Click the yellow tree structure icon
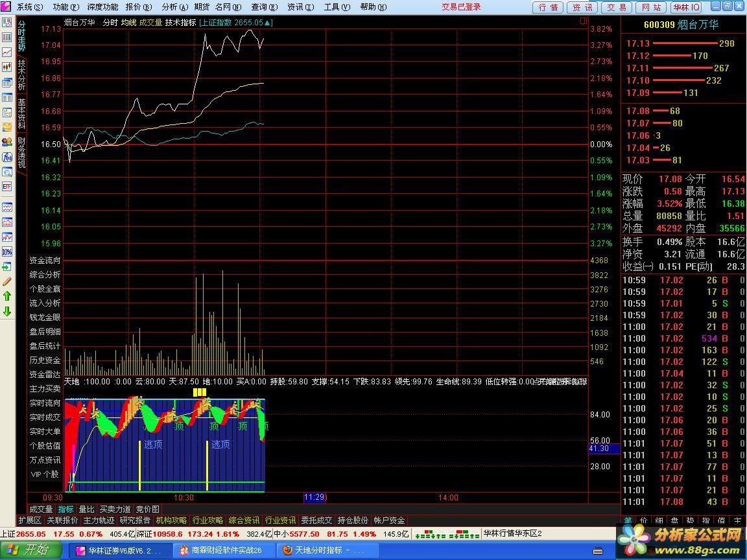This screenshot has width=747, height=560. pyautogui.click(x=6, y=112)
